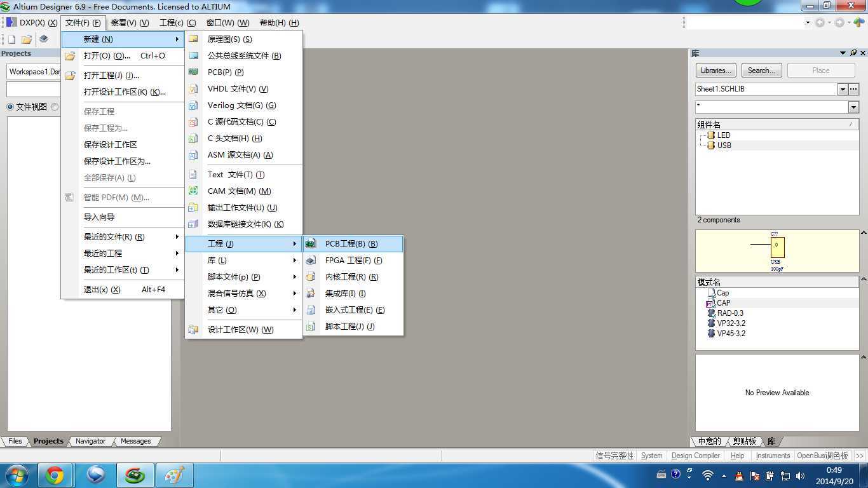Open the 窗口(W) menu
868x488 pixels.
(227, 22)
